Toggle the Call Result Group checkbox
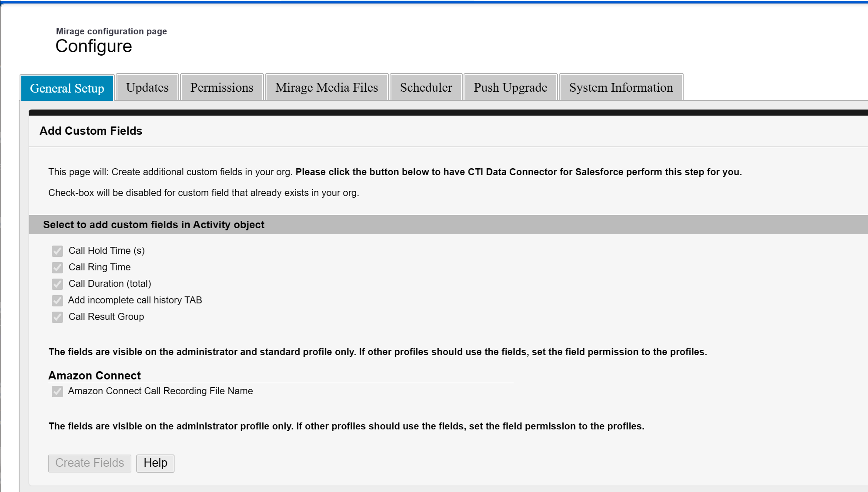The width and height of the screenshot is (868, 492). click(57, 317)
